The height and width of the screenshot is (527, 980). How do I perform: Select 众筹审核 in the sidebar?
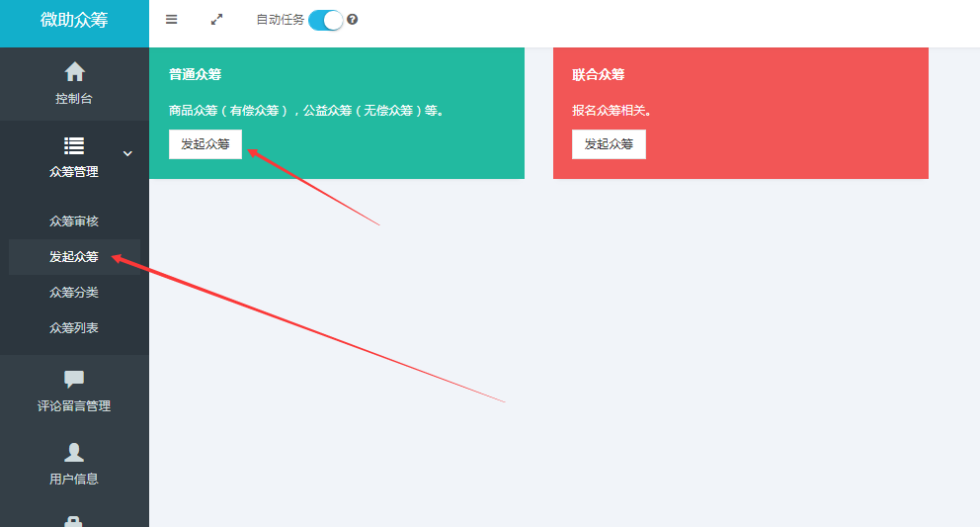click(x=74, y=220)
